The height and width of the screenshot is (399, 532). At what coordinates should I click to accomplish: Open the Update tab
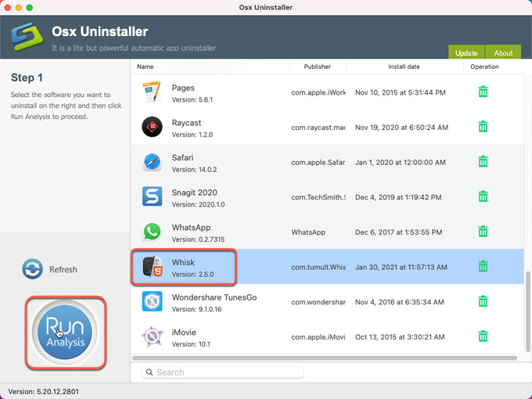click(466, 52)
